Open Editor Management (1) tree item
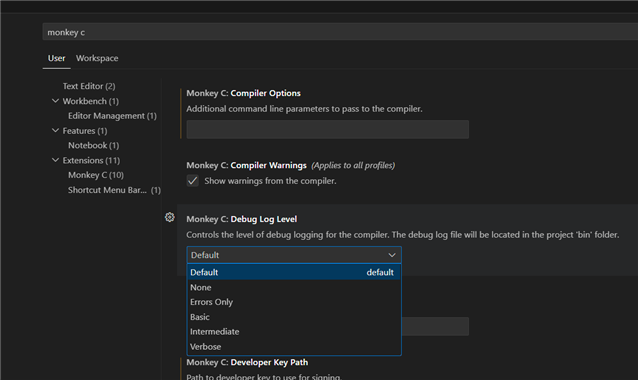Viewport: 638px width, 380px height. click(112, 116)
